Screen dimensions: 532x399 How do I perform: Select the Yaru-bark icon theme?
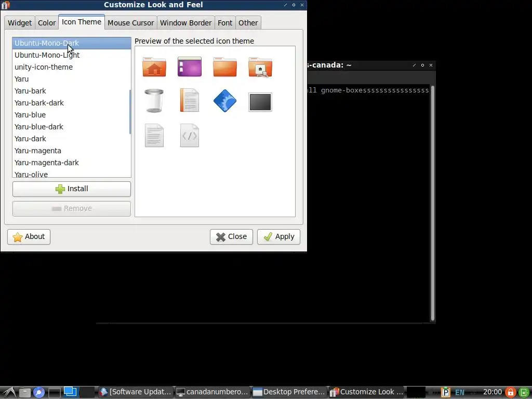(x=71, y=91)
